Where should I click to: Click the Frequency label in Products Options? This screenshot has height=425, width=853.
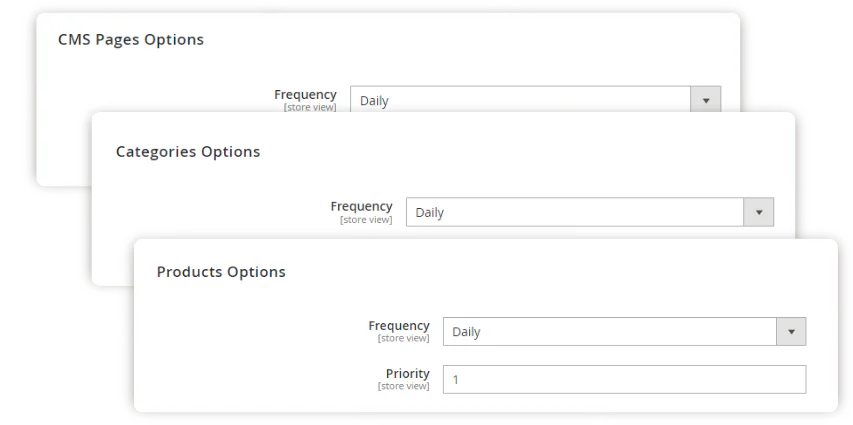[x=398, y=325]
